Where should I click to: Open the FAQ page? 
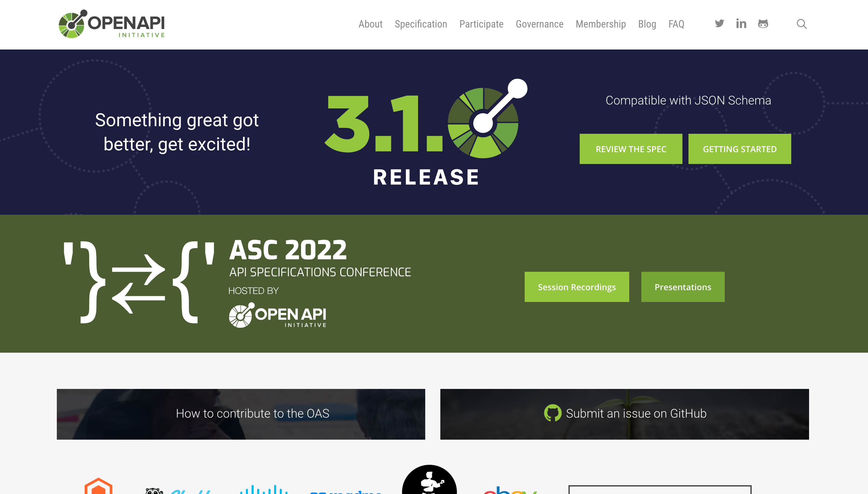[x=676, y=24]
